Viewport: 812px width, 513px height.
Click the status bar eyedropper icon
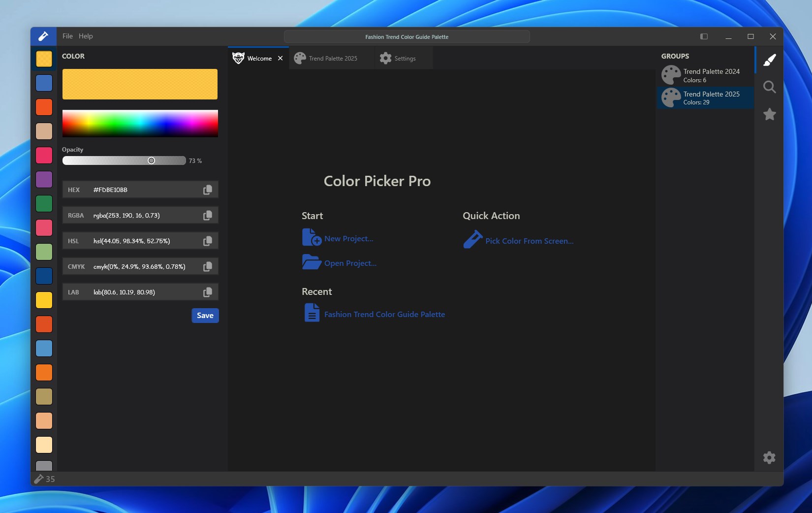pyautogui.click(x=38, y=479)
